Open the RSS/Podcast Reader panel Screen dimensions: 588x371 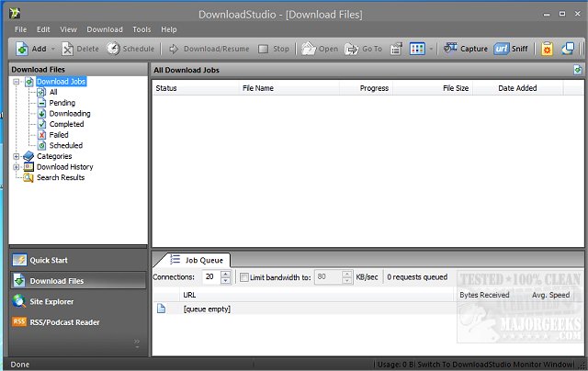click(78, 322)
